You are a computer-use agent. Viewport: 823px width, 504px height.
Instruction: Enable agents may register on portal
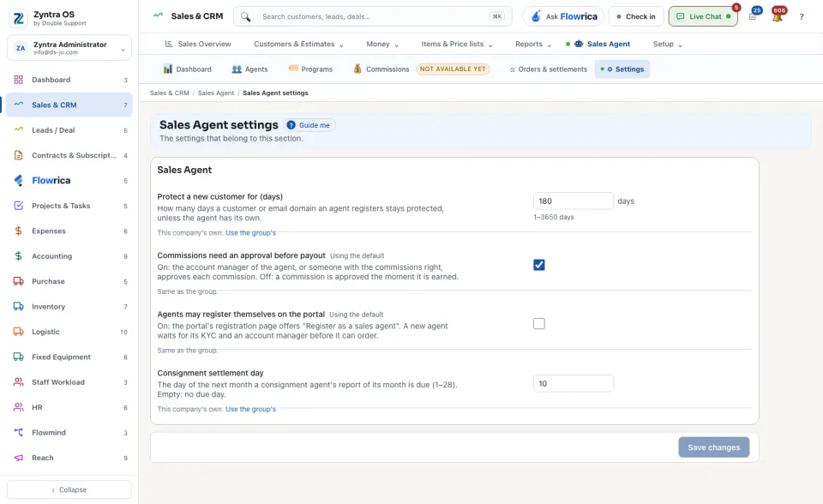tap(539, 324)
